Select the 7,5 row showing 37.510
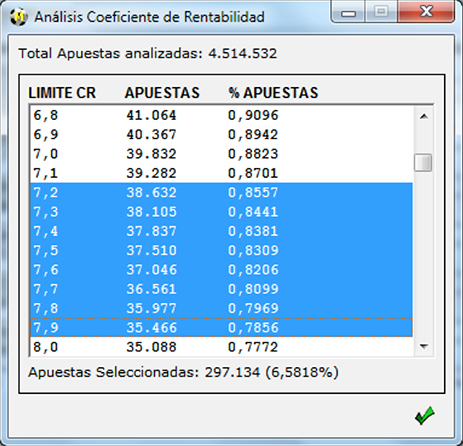 (x=221, y=251)
